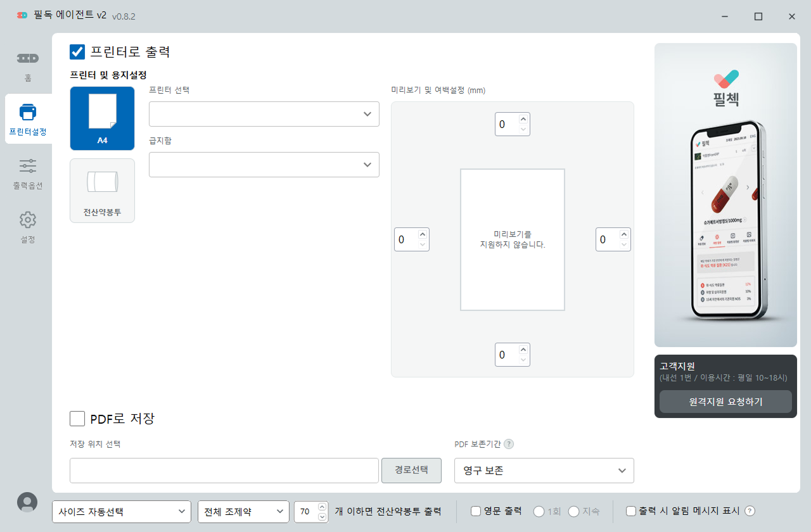Click the 저장 위치 선택 input field

tap(223, 471)
